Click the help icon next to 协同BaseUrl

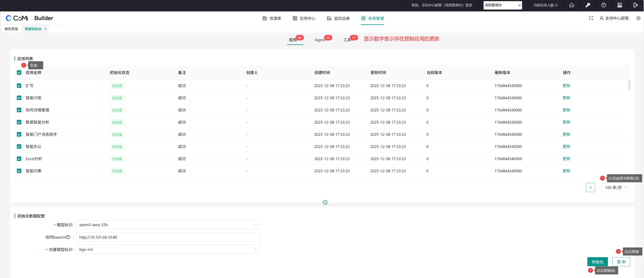[68, 237]
